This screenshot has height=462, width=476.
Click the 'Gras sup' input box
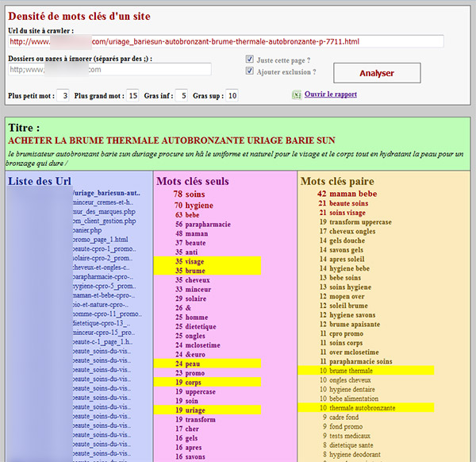pyautogui.click(x=232, y=96)
